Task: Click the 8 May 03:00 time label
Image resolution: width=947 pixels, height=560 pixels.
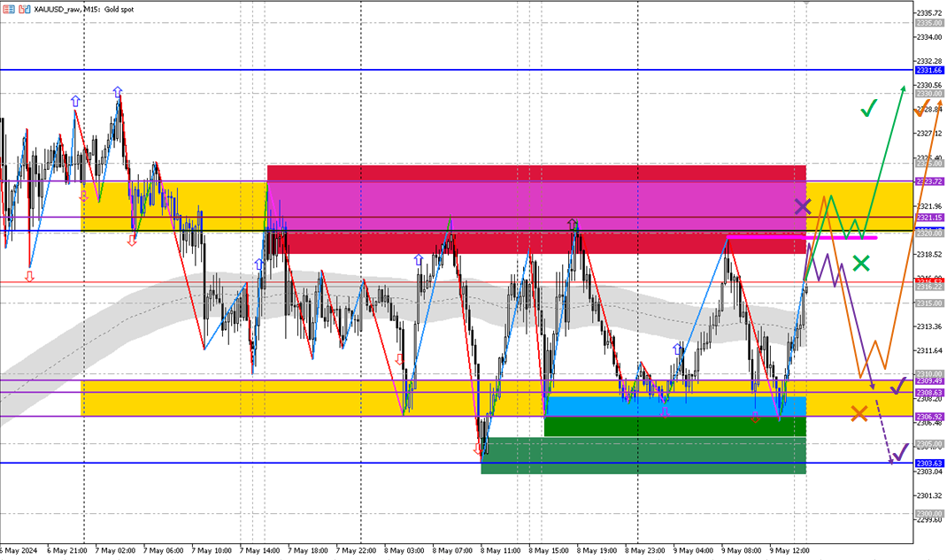Action: coord(404,550)
